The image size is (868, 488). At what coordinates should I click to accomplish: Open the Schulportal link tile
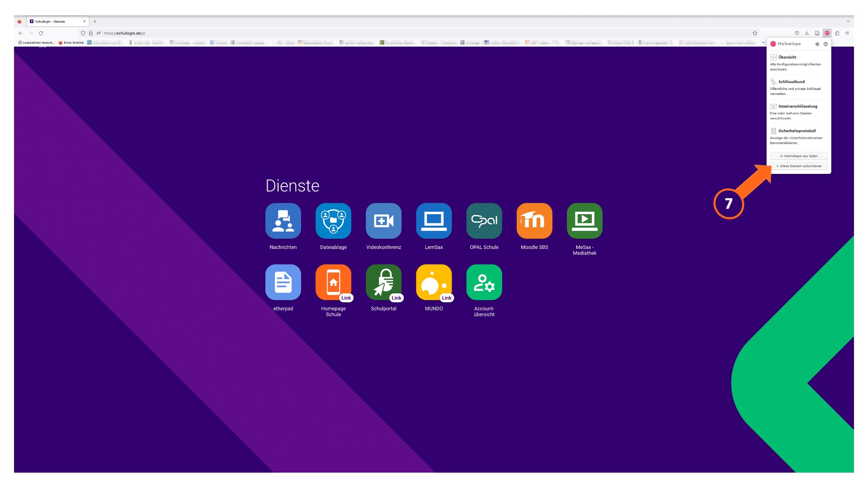pos(383,282)
